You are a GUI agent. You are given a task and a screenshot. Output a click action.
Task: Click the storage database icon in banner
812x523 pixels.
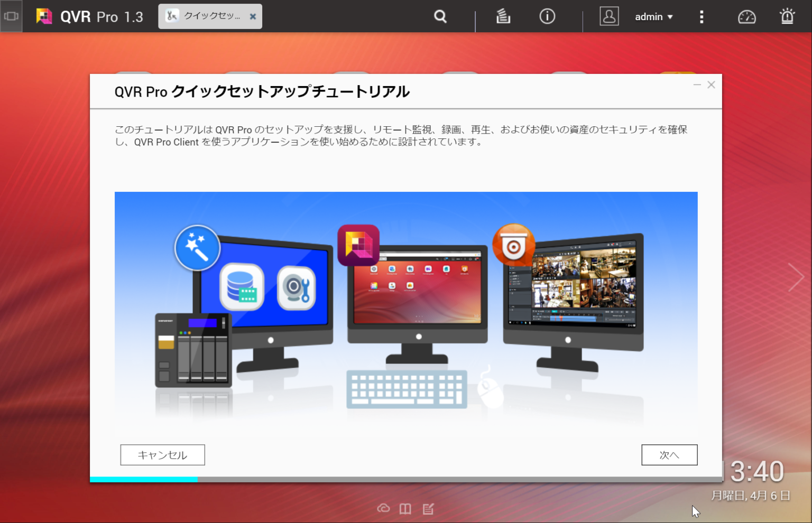242,287
